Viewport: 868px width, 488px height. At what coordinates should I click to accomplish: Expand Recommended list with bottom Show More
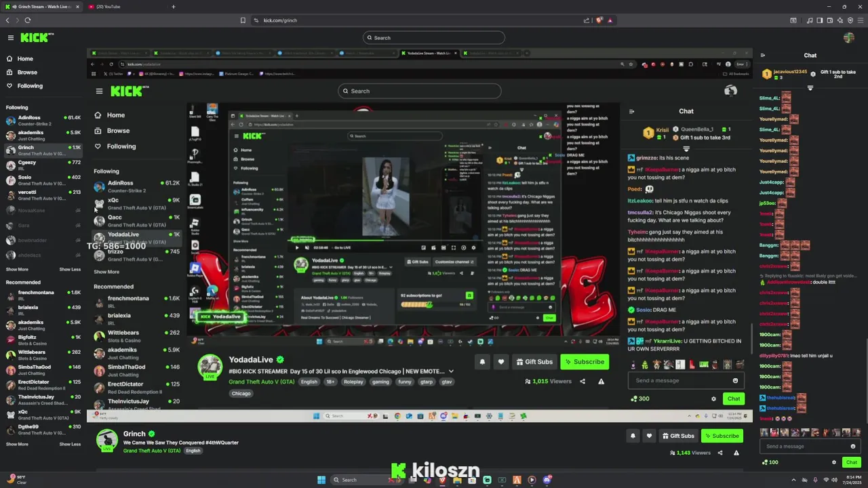pos(17,444)
